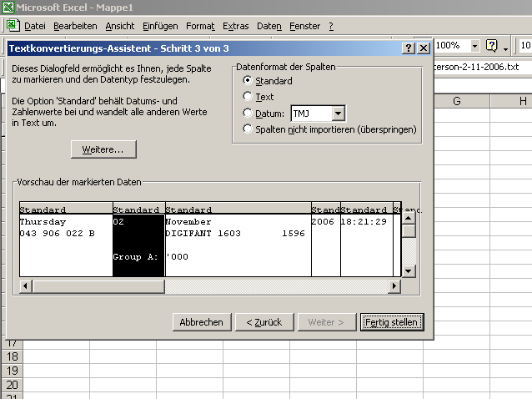532x399 pixels.
Task: Open the Format menu
Action: 200,26
